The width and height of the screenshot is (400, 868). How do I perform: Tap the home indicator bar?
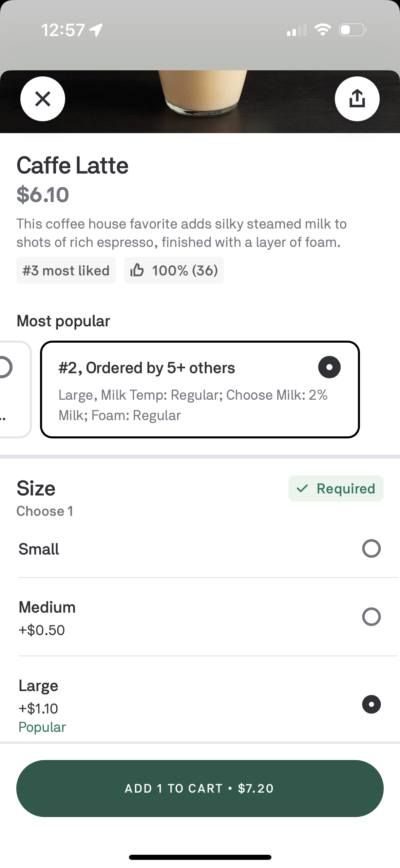(200, 857)
